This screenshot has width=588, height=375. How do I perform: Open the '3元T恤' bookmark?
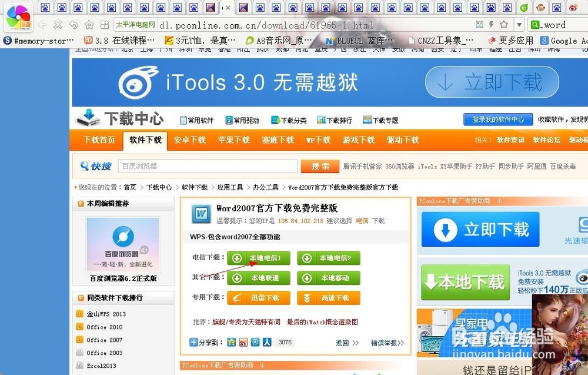(x=200, y=40)
